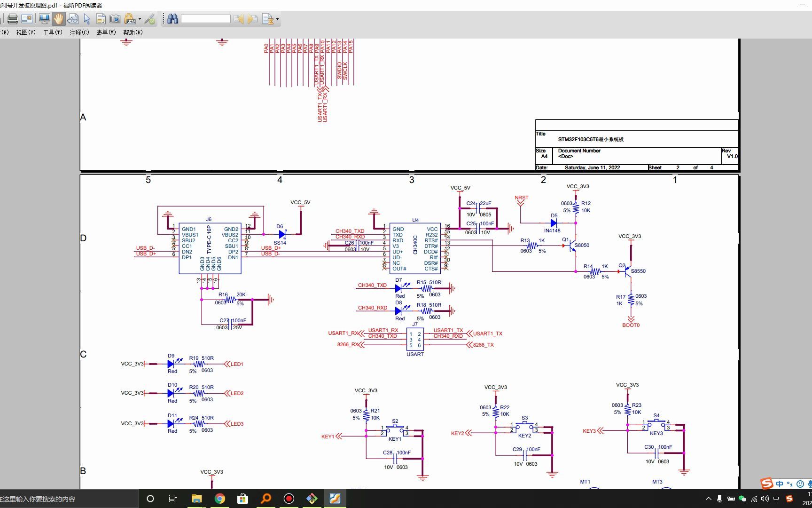Toggle the taskbar microphone icon
Image resolution: width=812 pixels, height=508 pixels.
[x=719, y=499]
